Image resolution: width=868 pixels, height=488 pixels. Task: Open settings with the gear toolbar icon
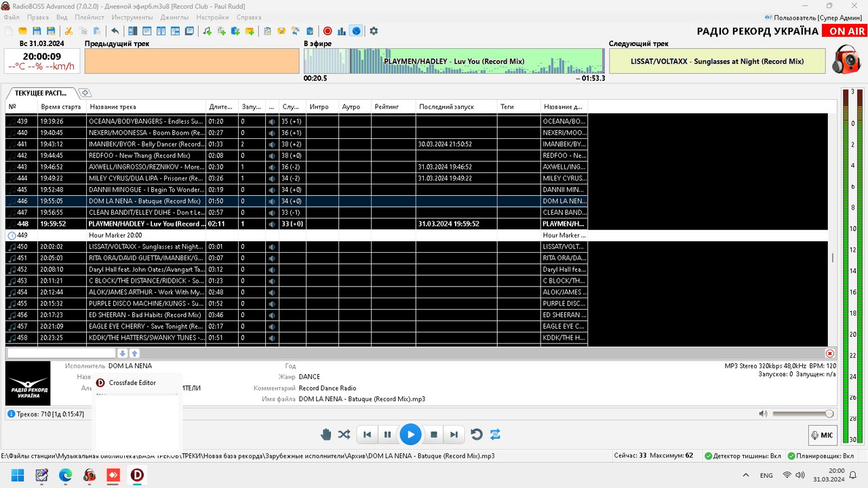[374, 31]
